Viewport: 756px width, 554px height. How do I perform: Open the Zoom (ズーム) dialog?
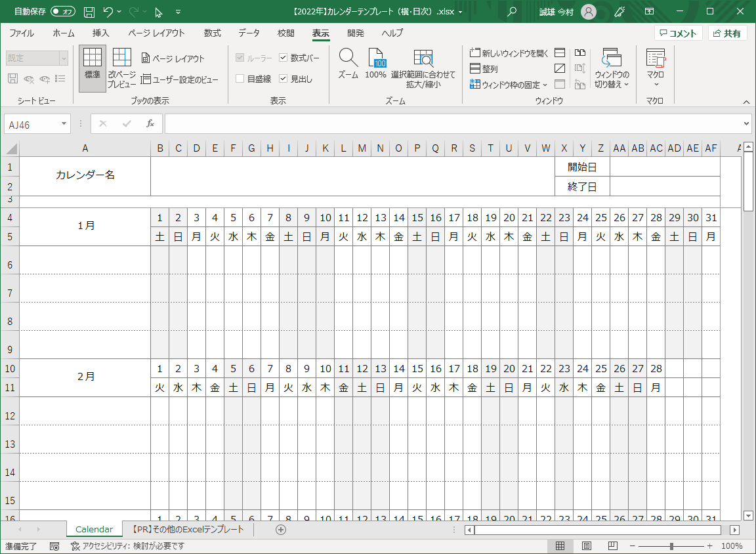348,63
